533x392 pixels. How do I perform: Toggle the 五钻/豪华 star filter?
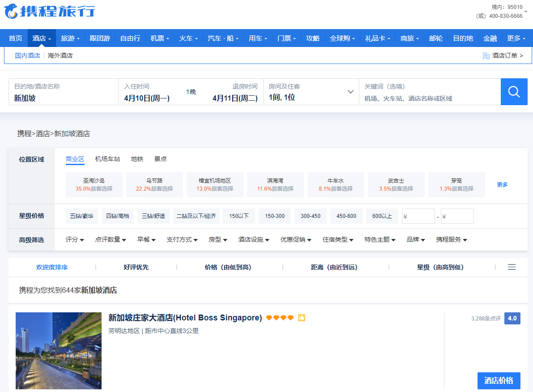[x=81, y=216]
